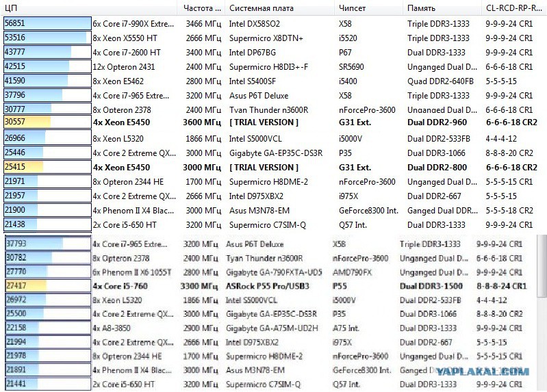Select row 8x Xeon X5550 HT

point(268,38)
